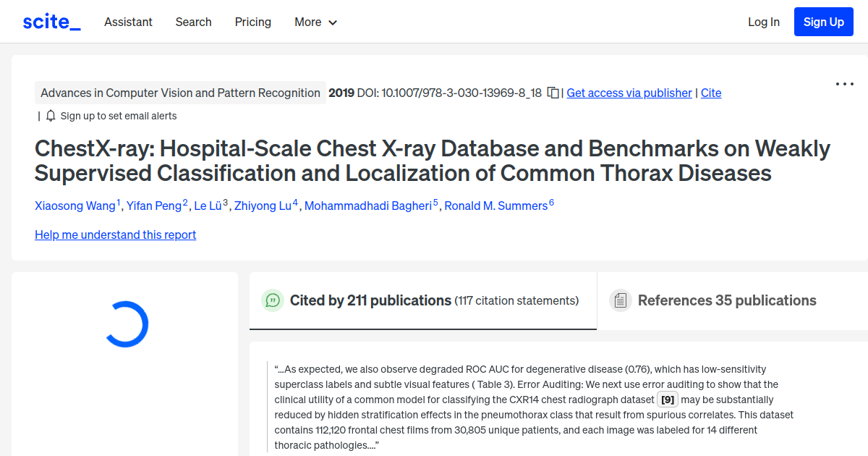The image size is (868, 456).
Task: Open Help me understand this report
Action: pos(115,235)
